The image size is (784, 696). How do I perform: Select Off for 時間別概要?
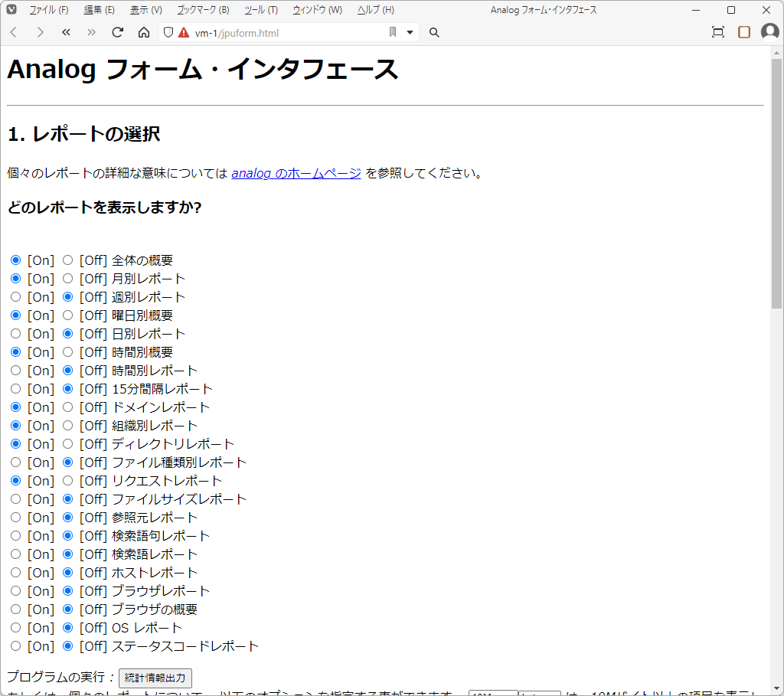(x=67, y=352)
